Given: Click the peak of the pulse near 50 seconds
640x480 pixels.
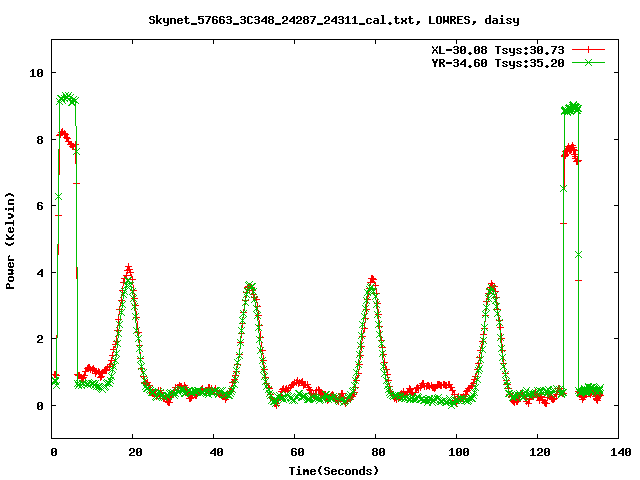Looking at the screenshot, I should click(250, 286).
